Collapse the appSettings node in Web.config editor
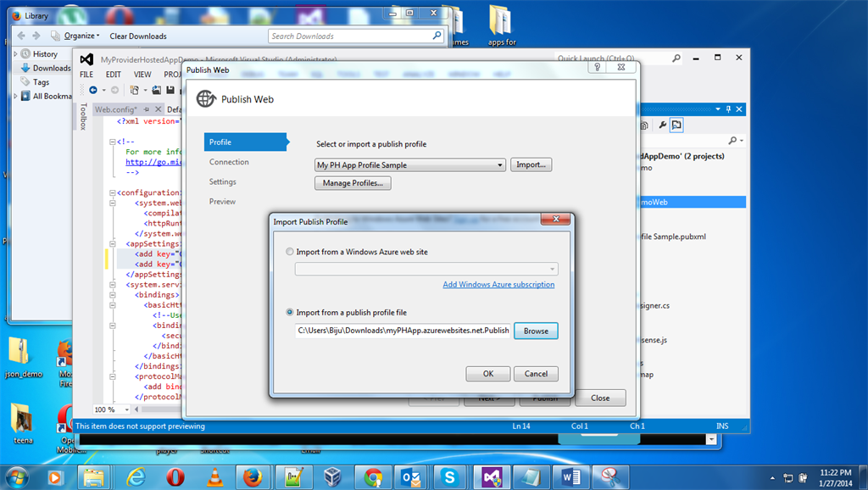Screen dimensions: 868x490 click(113, 243)
